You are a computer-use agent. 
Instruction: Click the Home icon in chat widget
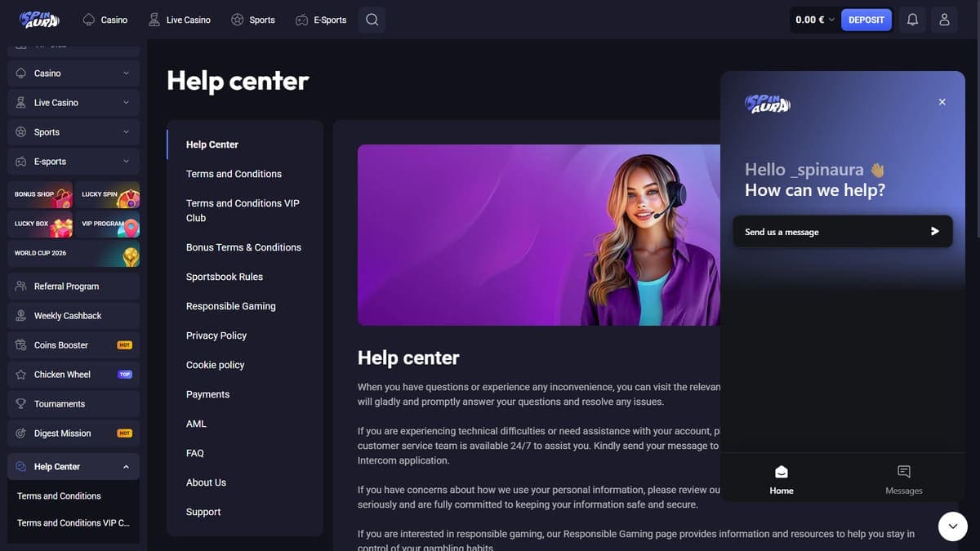coord(782,472)
